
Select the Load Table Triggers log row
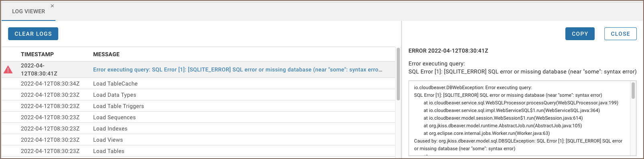pyautogui.click(x=198, y=106)
